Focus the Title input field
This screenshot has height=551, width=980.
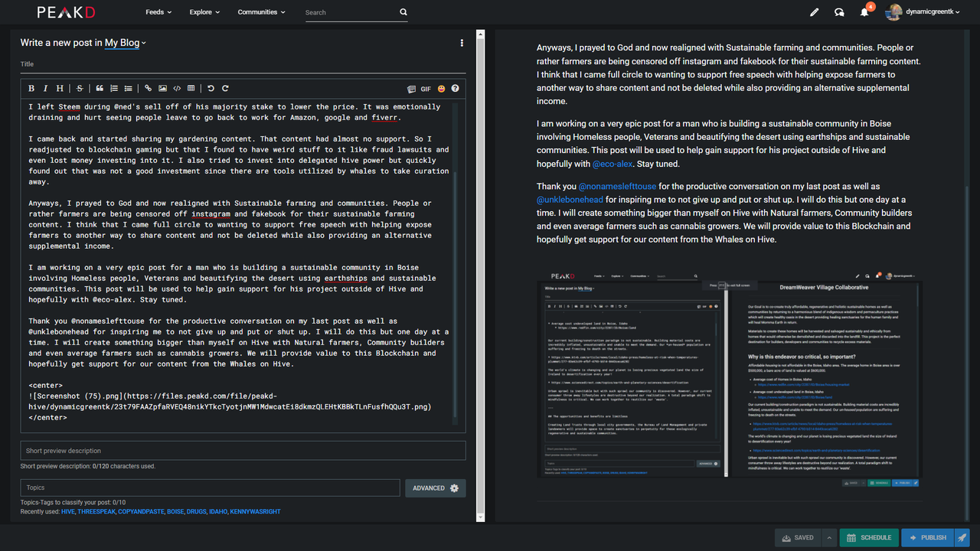(243, 64)
